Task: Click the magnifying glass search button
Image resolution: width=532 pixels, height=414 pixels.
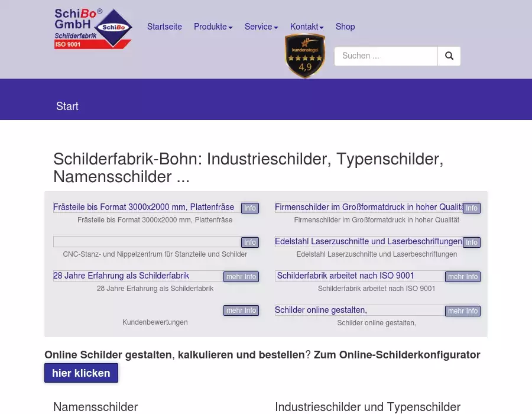Action: [449, 56]
